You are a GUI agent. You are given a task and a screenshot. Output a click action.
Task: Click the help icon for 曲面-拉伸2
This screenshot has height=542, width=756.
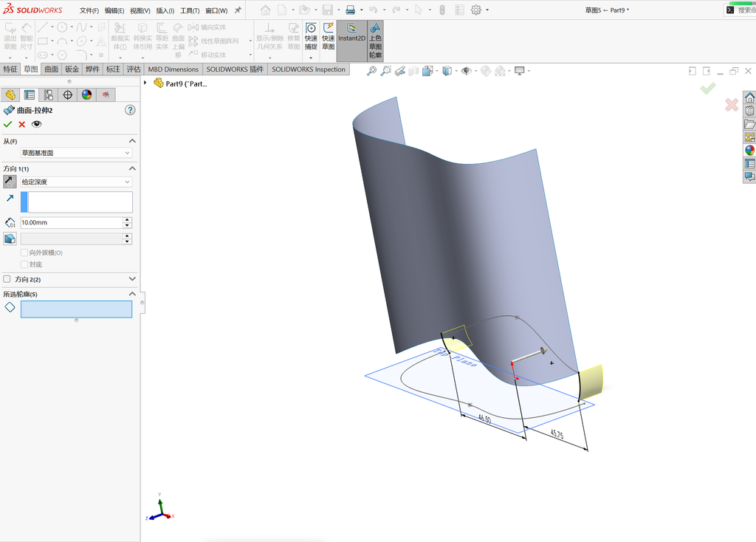click(x=130, y=110)
